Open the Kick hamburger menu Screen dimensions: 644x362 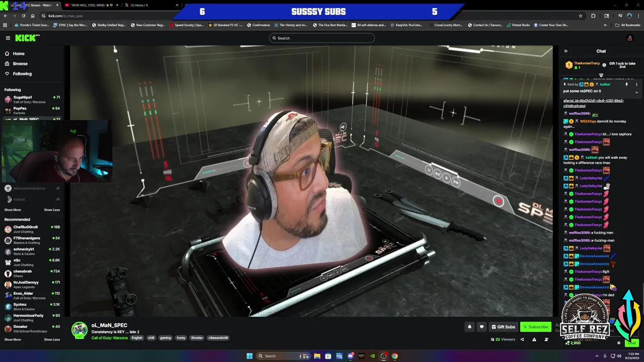8,38
